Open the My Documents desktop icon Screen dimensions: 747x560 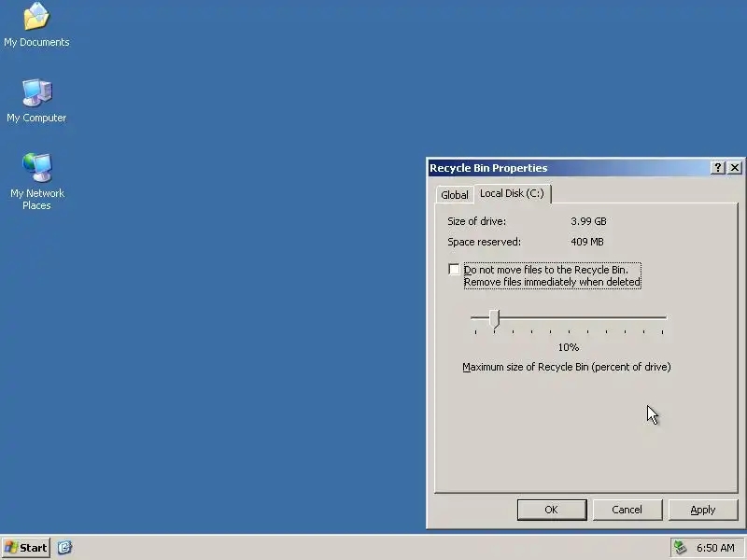coord(36,25)
